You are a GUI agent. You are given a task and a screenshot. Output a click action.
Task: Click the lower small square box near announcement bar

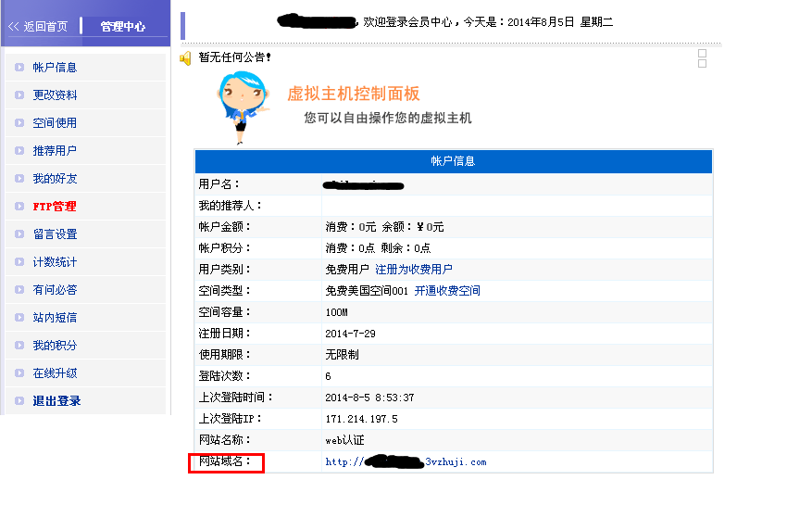pos(702,64)
